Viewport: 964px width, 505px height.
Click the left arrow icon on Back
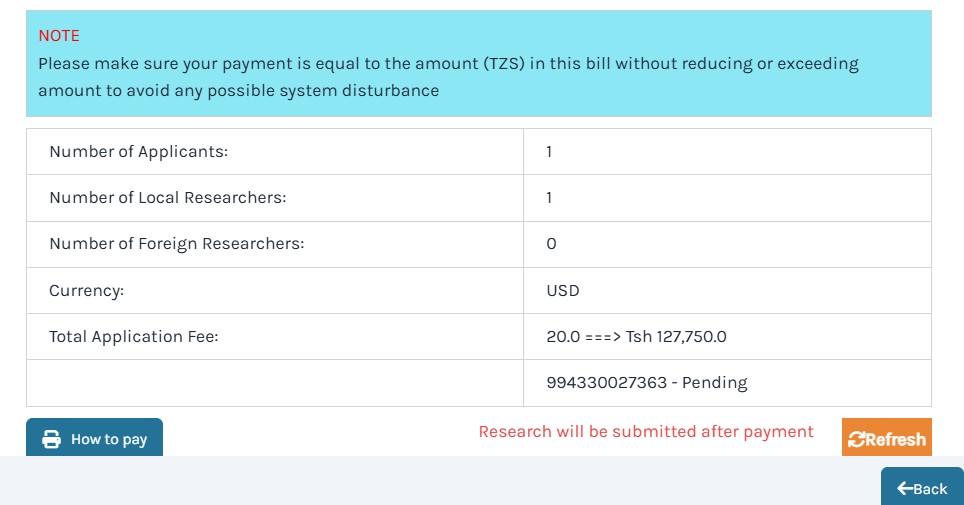[x=905, y=488]
